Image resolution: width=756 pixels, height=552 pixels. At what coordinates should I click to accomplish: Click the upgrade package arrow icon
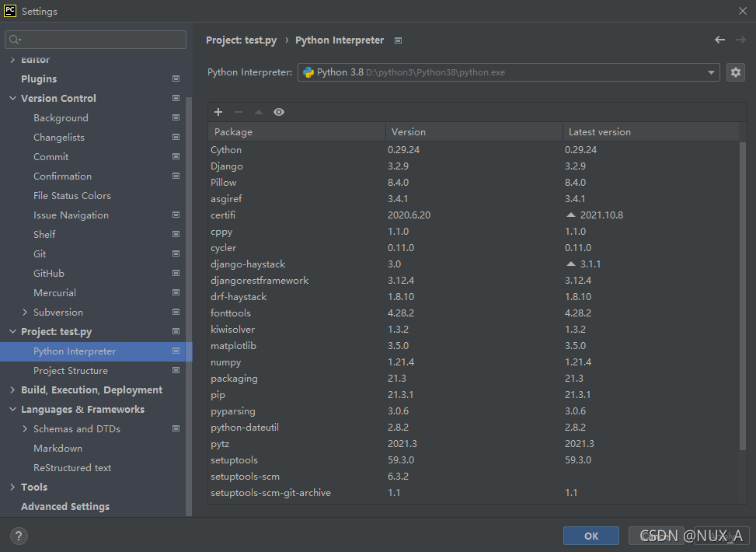[259, 112]
